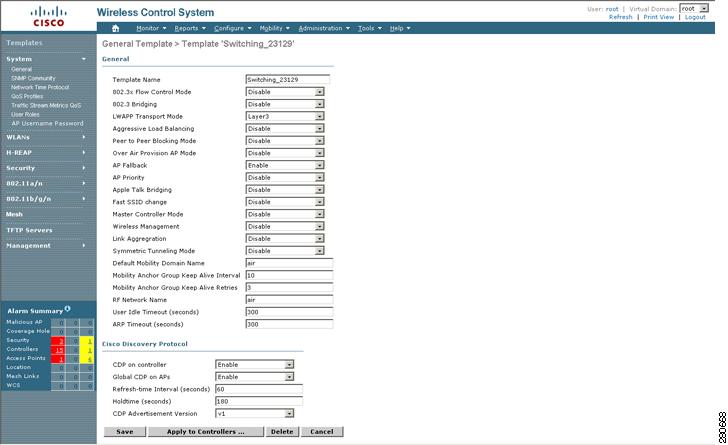Open Apple Talk Bridging dropdown
728x445 pixels.
[x=285, y=190]
